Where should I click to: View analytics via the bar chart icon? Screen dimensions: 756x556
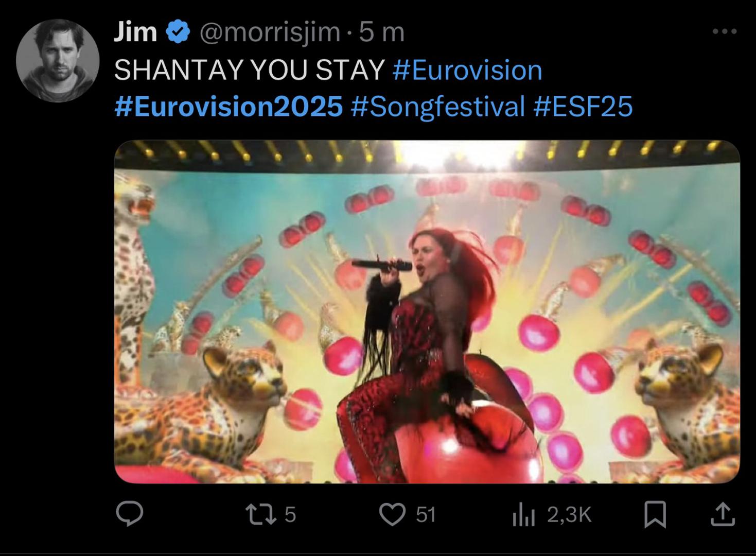[x=524, y=515]
